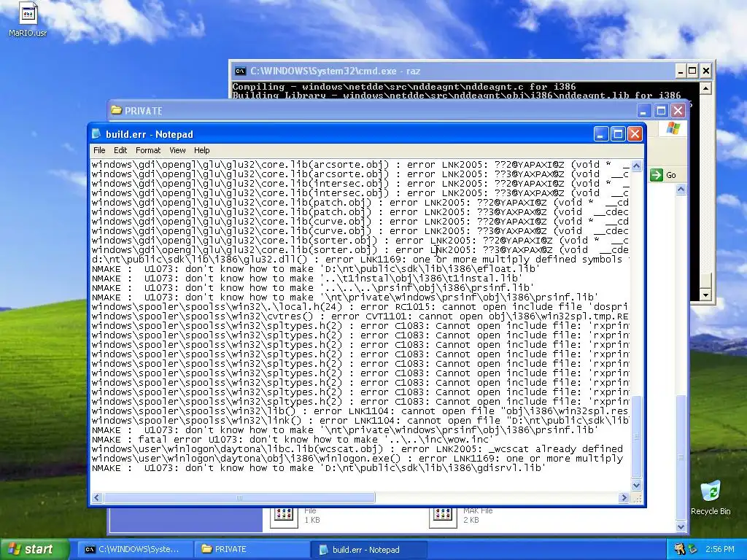Click cmd.exe scrollbar down arrow
747x560 pixels.
(x=706, y=295)
